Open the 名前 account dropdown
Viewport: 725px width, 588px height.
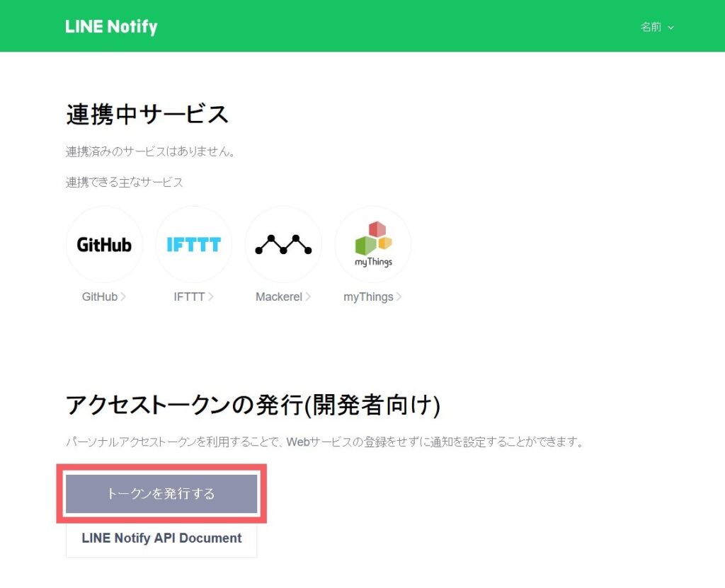pyautogui.click(x=656, y=28)
